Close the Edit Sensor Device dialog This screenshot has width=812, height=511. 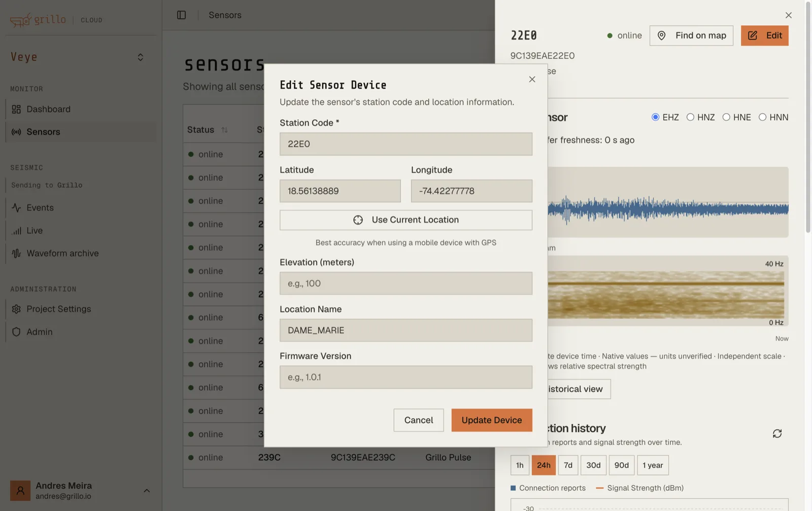point(532,79)
